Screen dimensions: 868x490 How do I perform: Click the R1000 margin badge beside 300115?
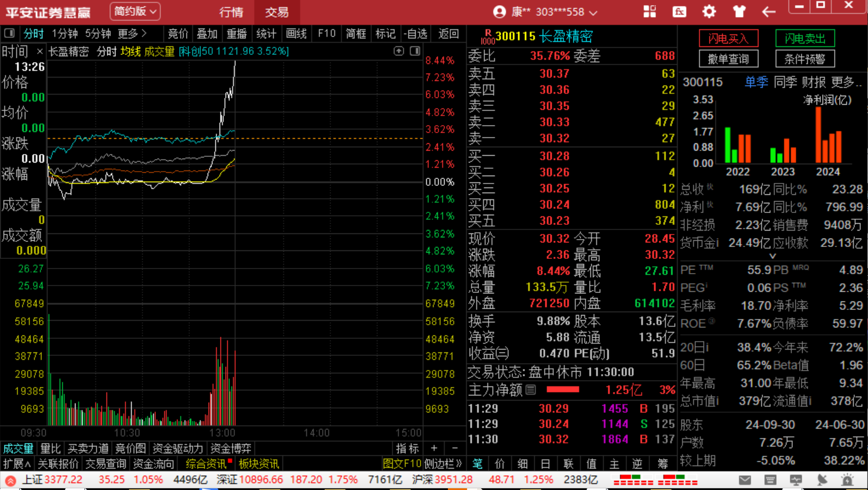pyautogui.click(x=487, y=37)
